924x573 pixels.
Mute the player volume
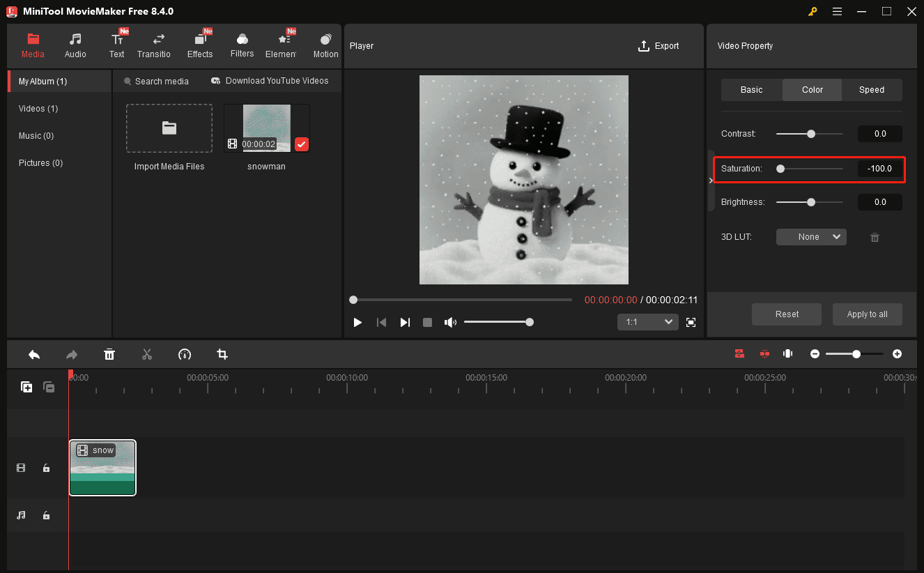click(450, 321)
